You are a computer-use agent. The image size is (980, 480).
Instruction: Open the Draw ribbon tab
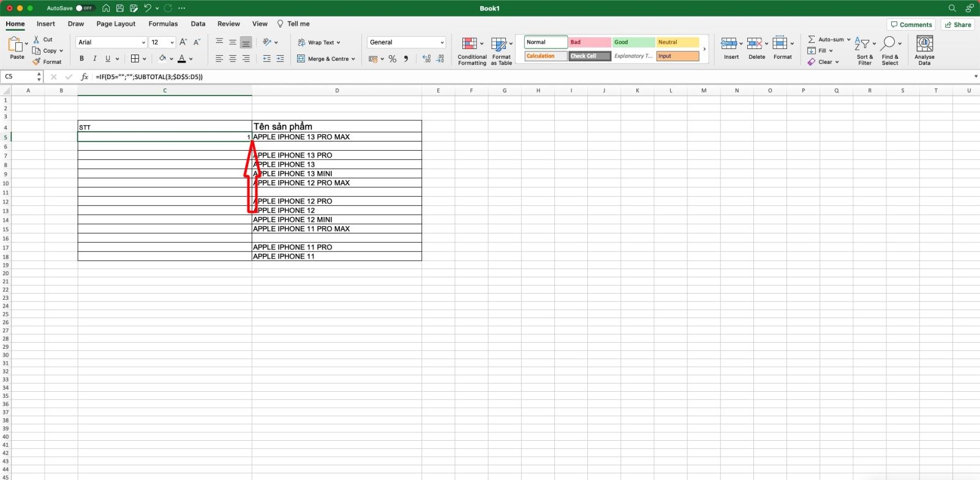tap(76, 24)
